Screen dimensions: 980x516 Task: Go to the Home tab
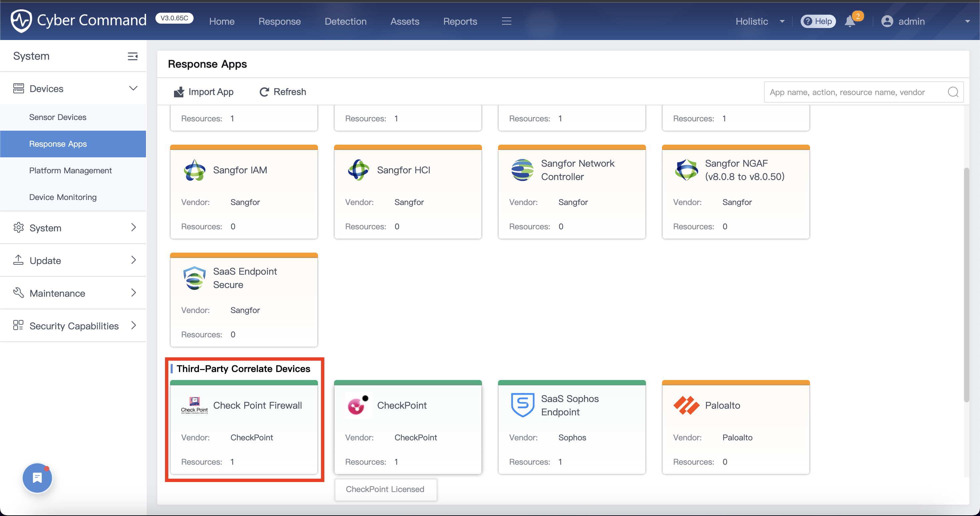222,21
